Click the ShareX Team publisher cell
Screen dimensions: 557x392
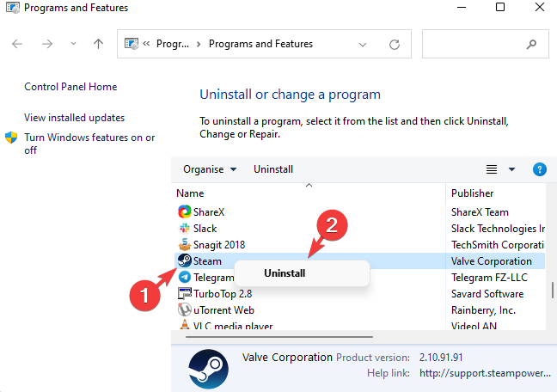480,212
